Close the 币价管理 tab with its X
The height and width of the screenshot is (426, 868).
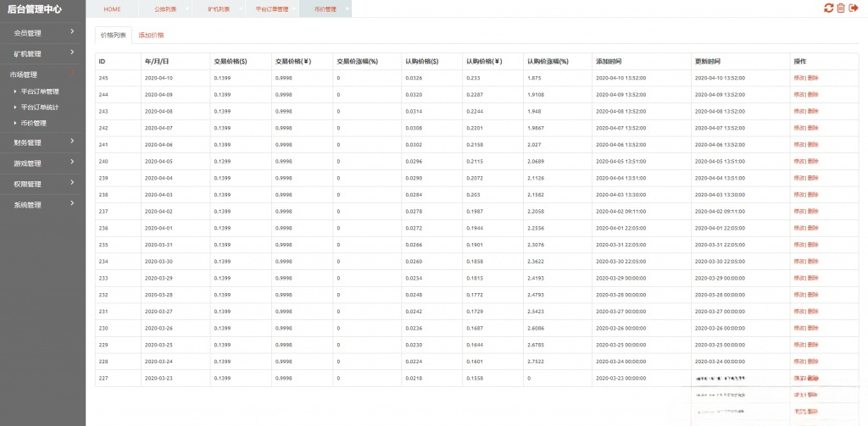point(348,8)
